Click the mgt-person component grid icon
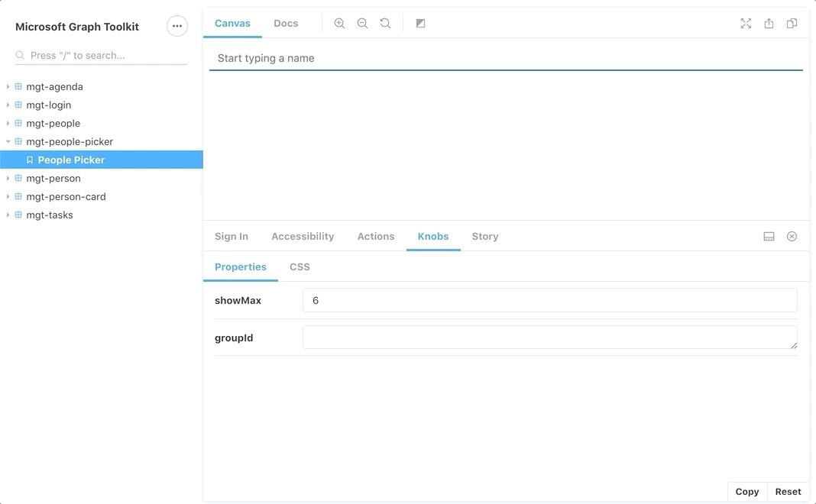Image resolution: width=816 pixels, height=504 pixels. click(18, 178)
